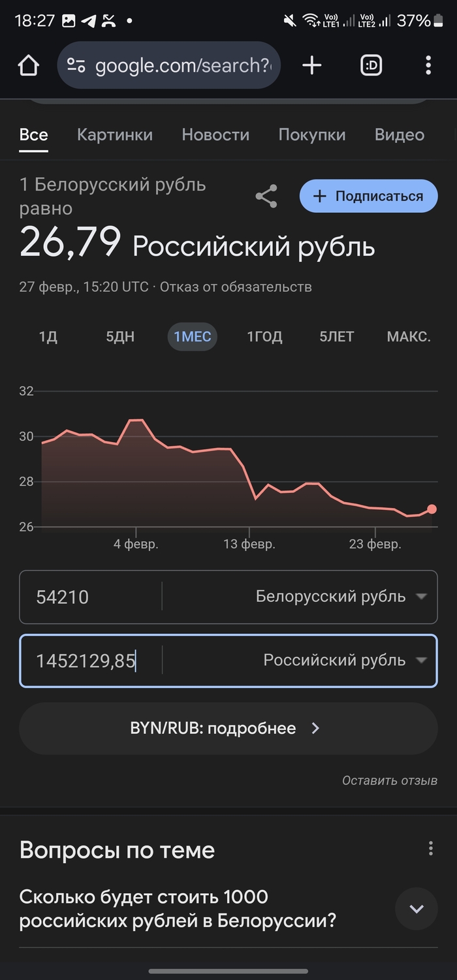Tap the share icon for the rate

(x=266, y=197)
